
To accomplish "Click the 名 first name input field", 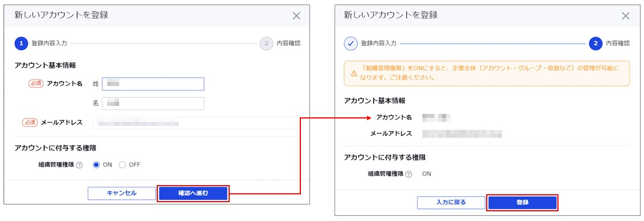I will tap(153, 104).
